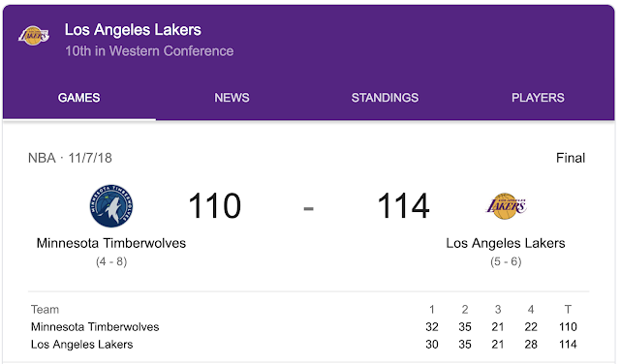Open the GAMES tab
This screenshot has height=364, width=620.
(x=79, y=98)
